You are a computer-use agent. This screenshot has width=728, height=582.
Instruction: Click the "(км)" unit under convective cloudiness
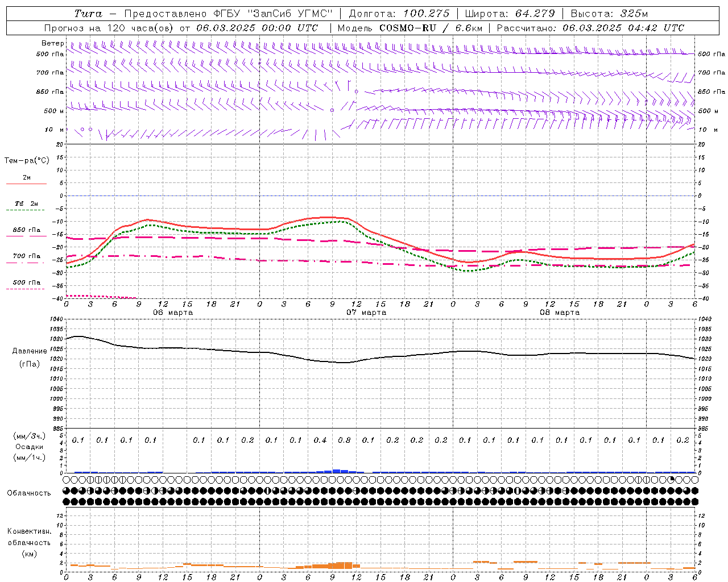(29, 554)
